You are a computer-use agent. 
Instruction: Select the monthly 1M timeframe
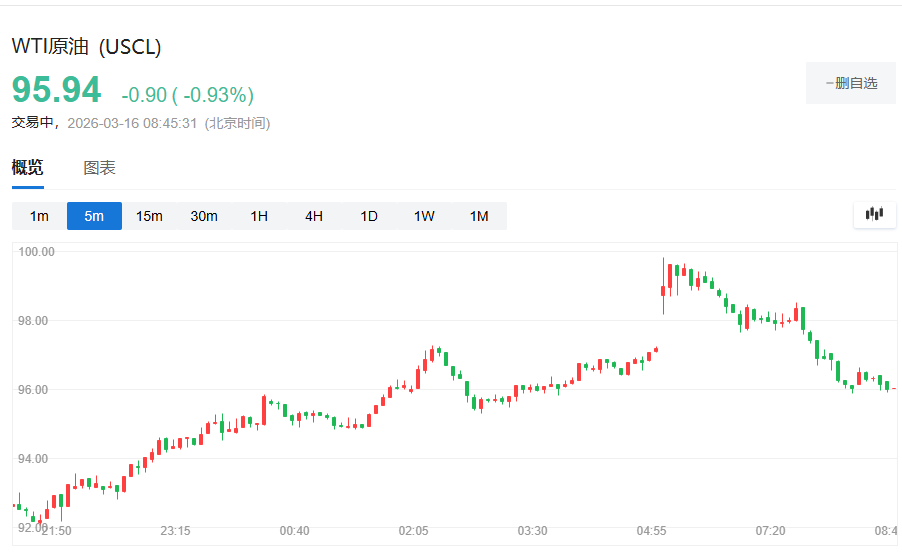[x=479, y=216]
